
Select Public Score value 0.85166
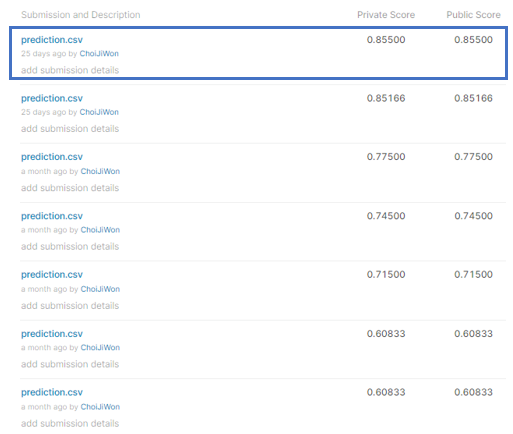click(x=473, y=98)
